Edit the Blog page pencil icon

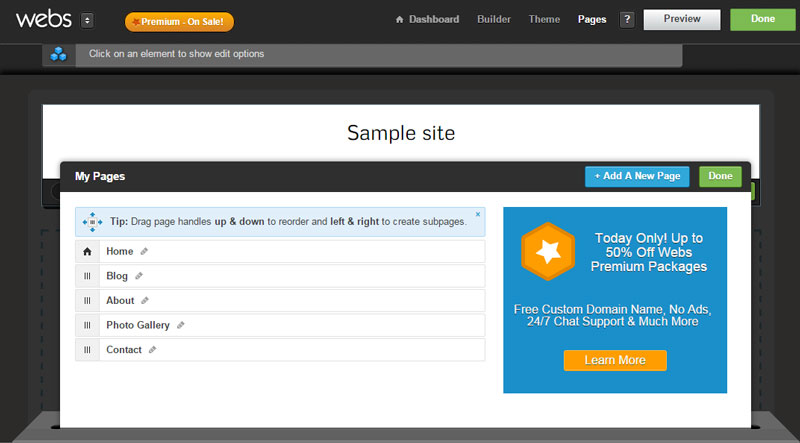[139, 276]
